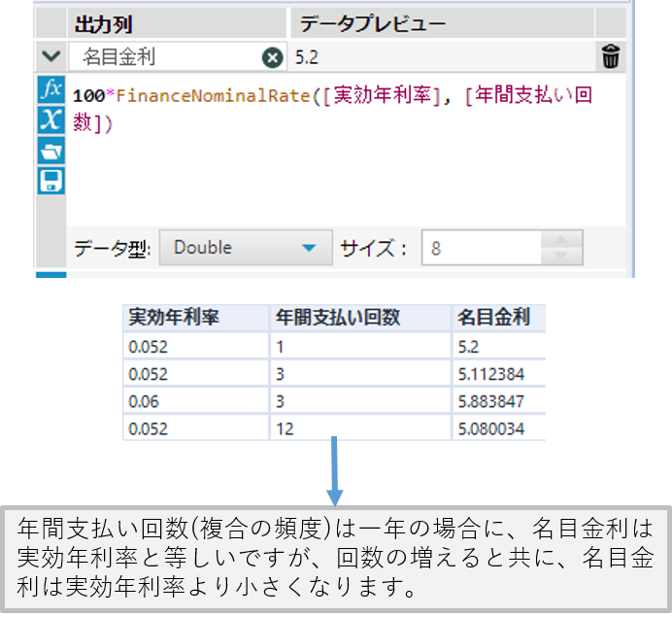
Task: Click the 出力列 header label
Action: (104, 23)
